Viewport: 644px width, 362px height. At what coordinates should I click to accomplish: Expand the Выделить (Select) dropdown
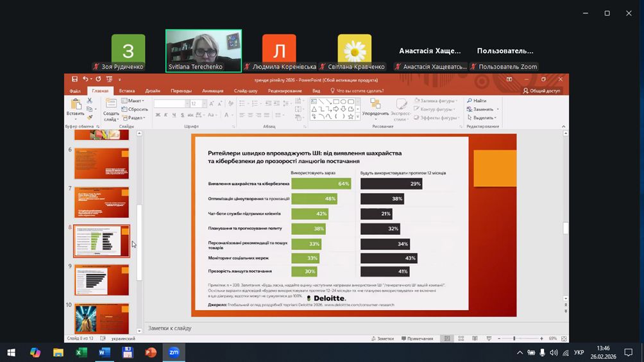click(482, 118)
